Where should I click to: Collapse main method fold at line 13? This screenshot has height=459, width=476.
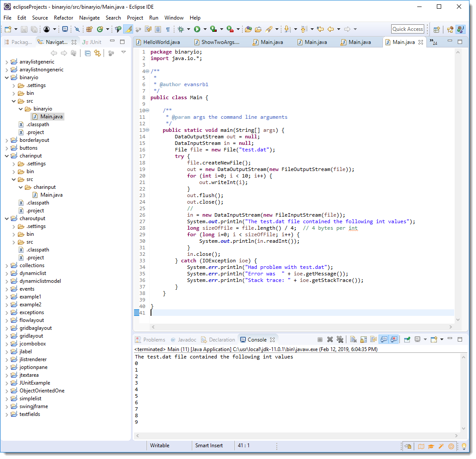point(147,130)
